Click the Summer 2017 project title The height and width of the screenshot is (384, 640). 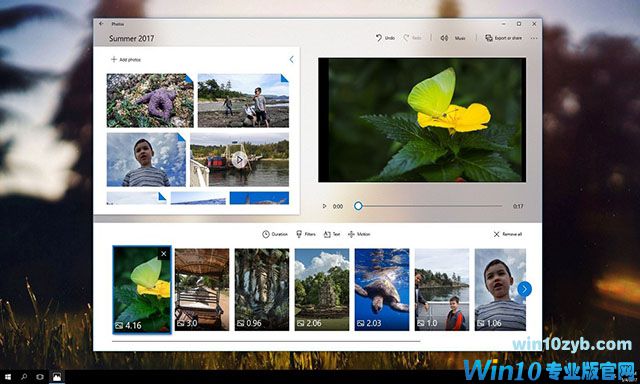tap(131, 38)
